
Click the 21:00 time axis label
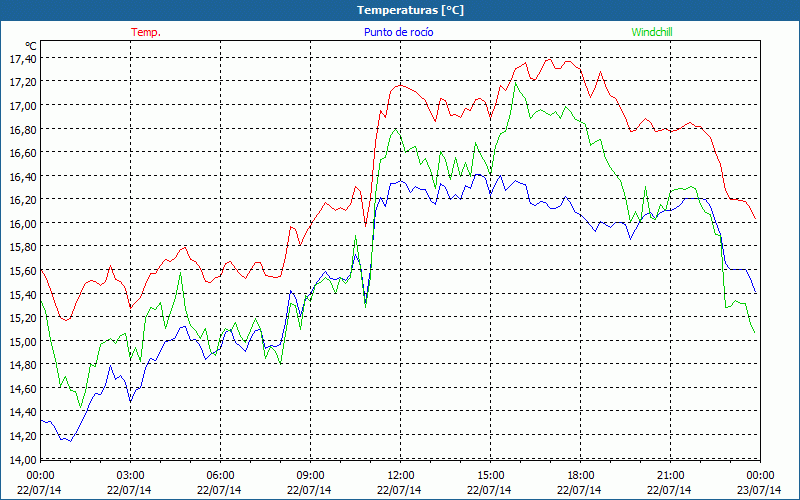coord(670,476)
